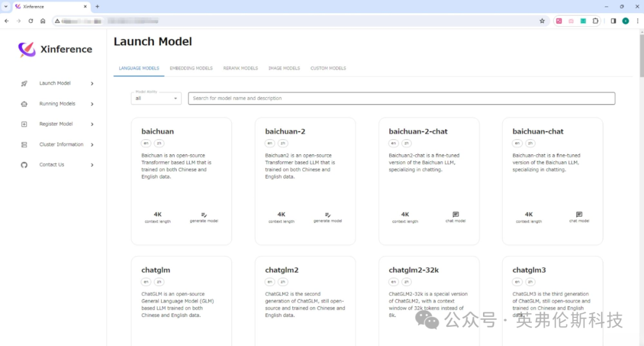Click the Launch Model rocket icon

click(x=24, y=83)
